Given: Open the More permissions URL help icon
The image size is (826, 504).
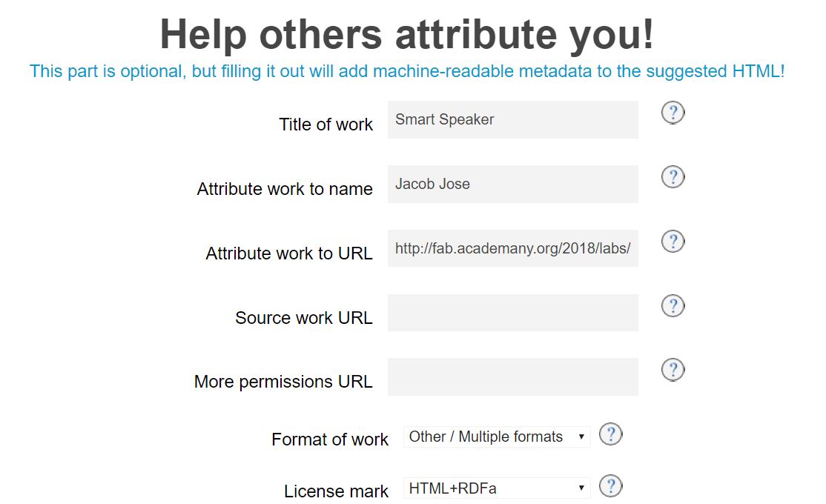Looking at the screenshot, I should click(x=673, y=370).
